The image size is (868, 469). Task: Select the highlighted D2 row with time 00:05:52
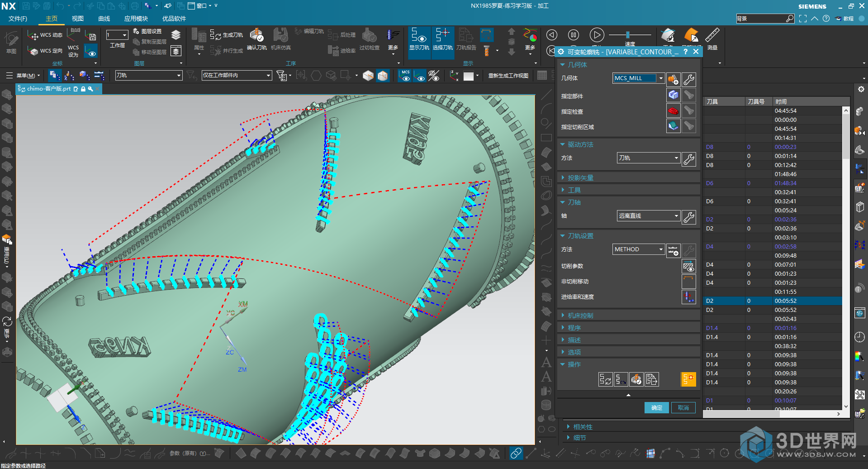[x=773, y=301]
